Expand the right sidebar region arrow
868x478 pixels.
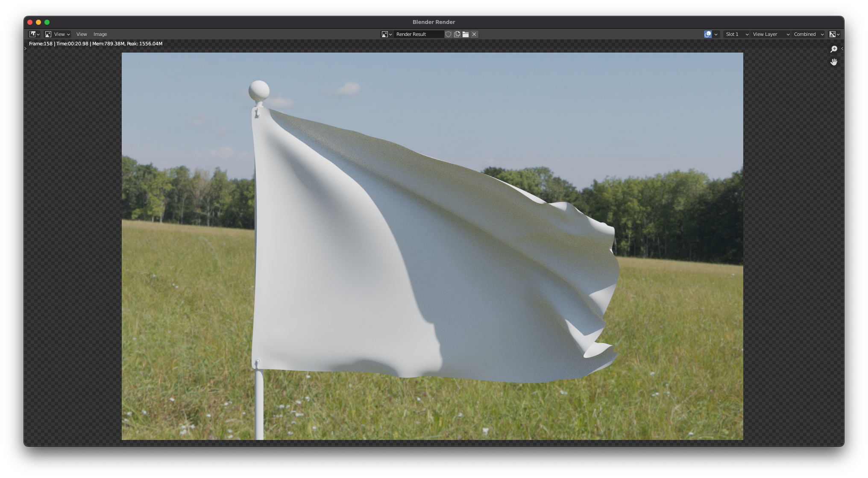click(x=842, y=48)
